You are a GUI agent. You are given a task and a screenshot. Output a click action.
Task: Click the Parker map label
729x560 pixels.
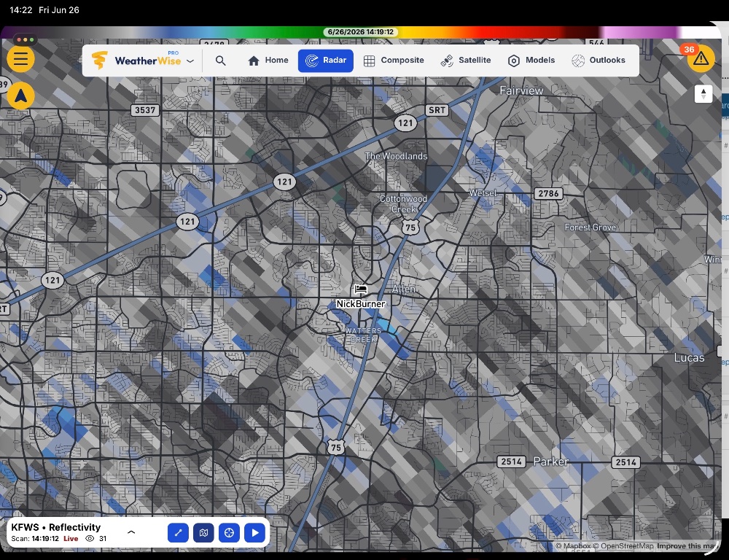551,462
